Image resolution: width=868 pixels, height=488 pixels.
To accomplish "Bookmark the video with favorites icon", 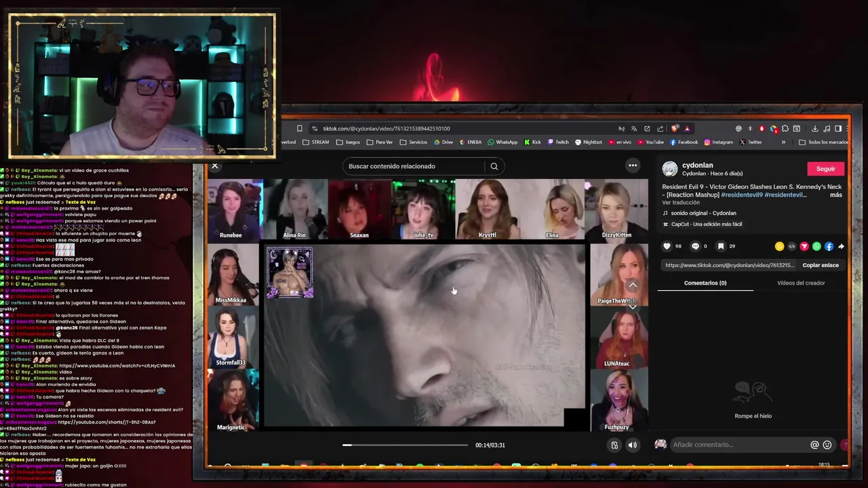I will [721, 246].
